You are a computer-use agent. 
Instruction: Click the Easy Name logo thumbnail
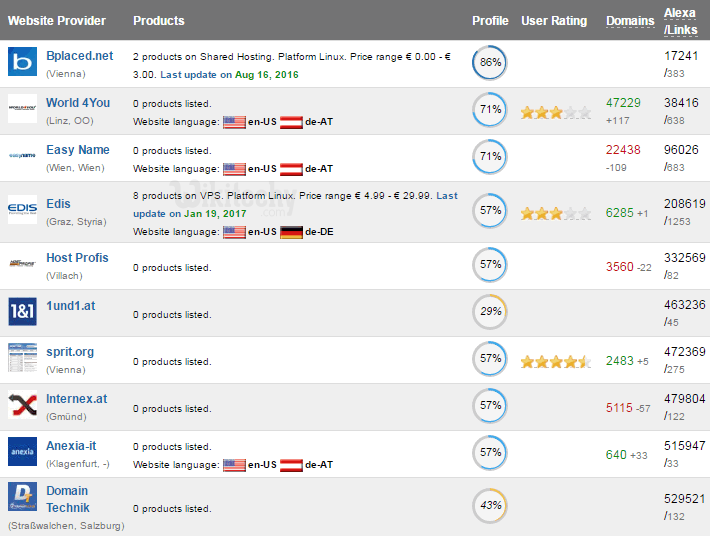(22, 155)
